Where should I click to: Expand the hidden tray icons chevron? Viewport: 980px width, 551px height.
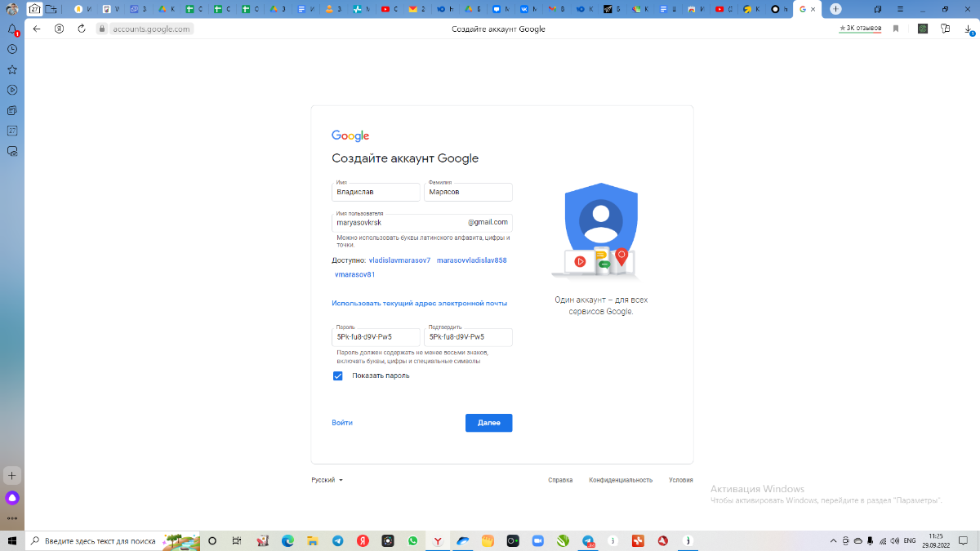click(832, 540)
